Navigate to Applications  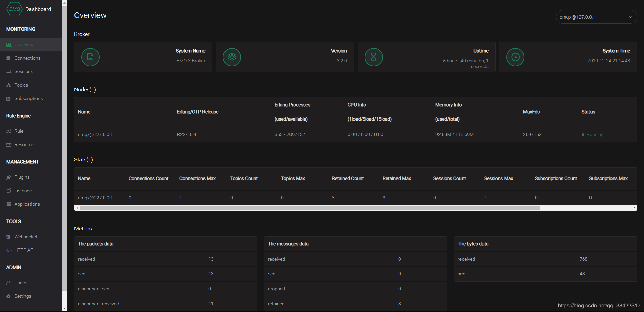(x=31, y=204)
